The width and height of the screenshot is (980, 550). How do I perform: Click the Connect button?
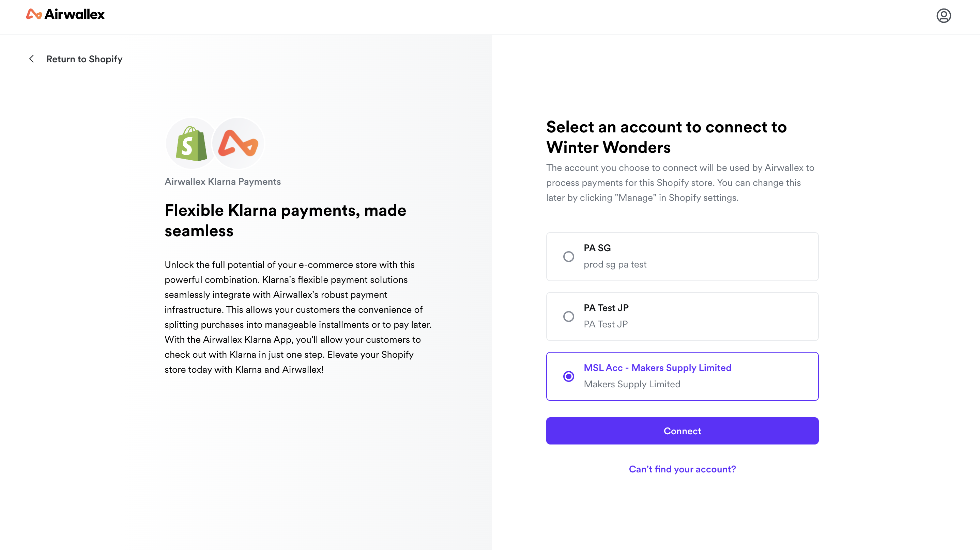click(x=682, y=431)
